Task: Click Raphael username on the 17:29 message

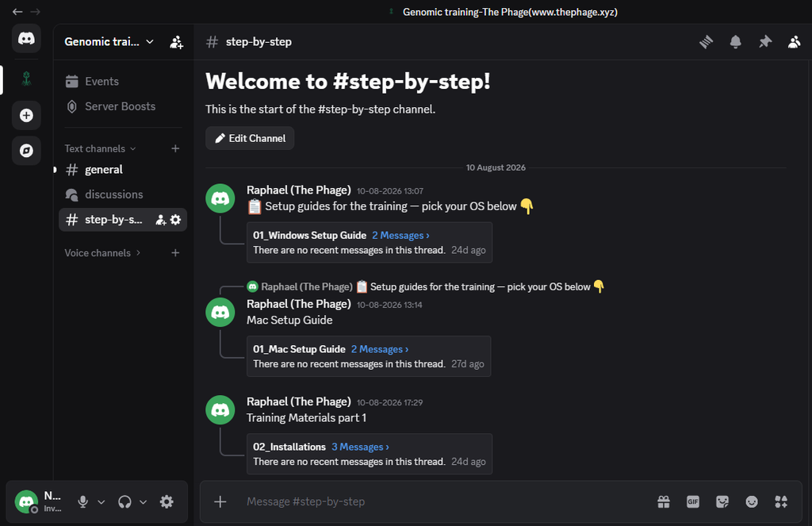Action: pyautogui.click(x=299, y=401)
